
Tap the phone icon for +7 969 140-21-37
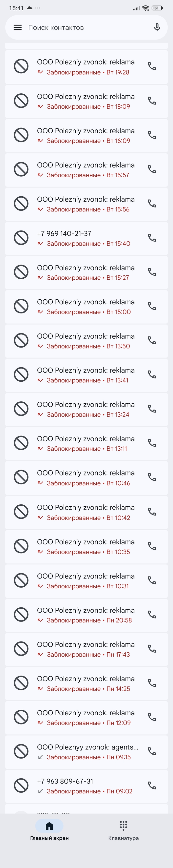(152, 238)
